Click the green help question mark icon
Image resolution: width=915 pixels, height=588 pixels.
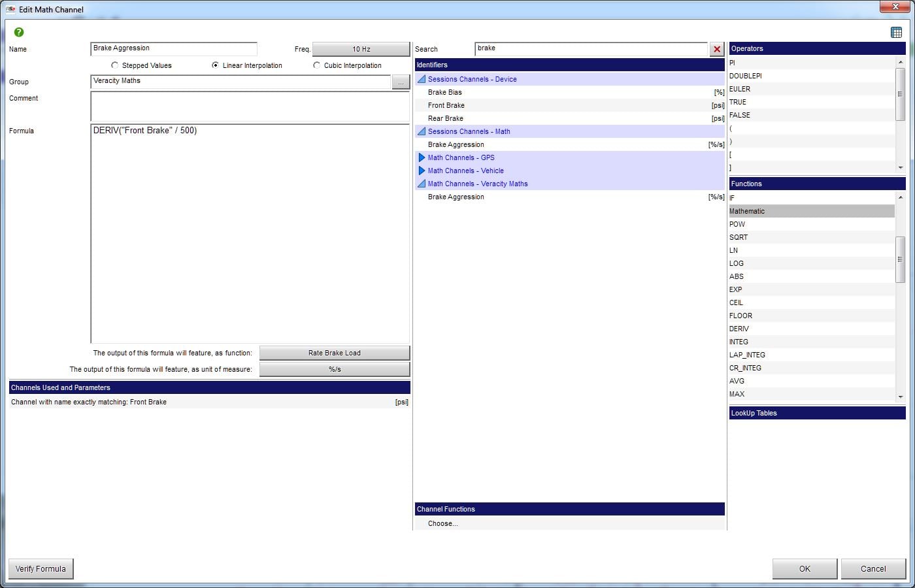coord(19,32)
